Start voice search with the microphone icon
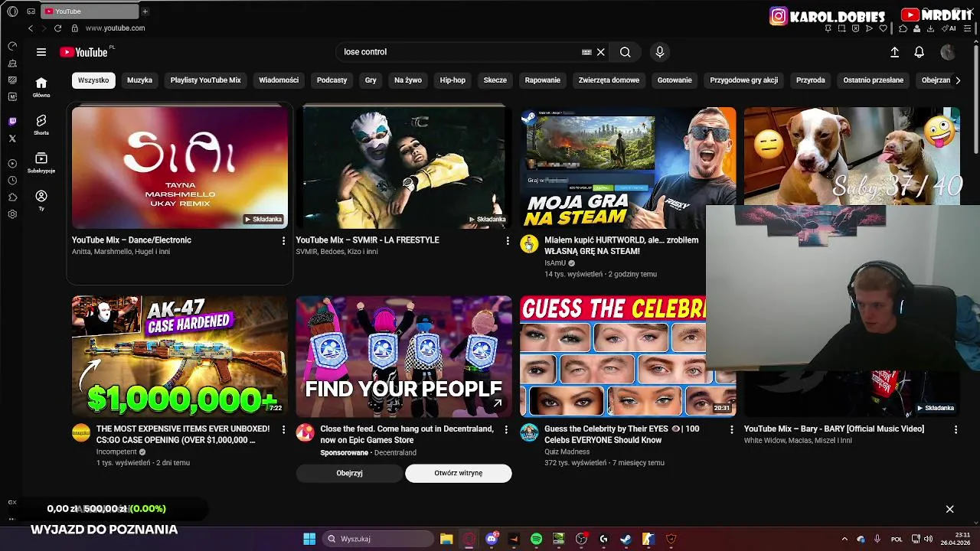This screenshot has height=551, width=980. pos(660,52)
